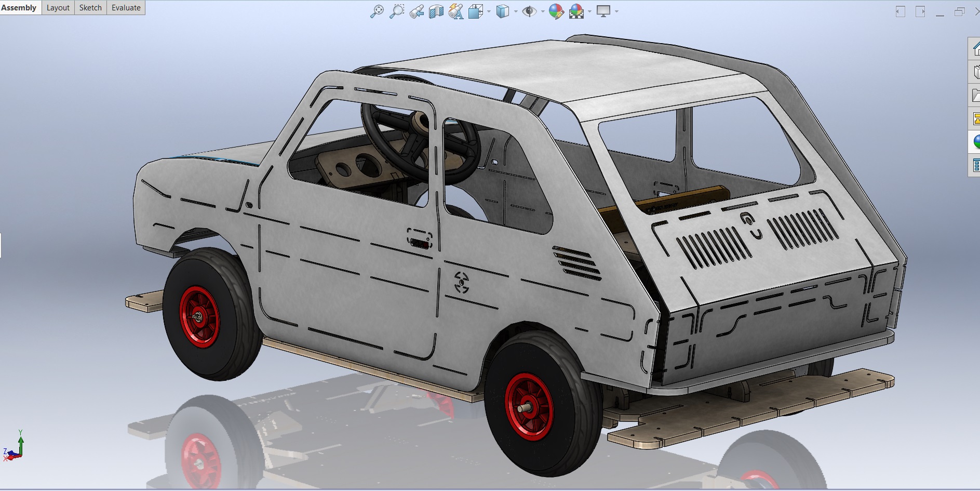Screen dimensions: 980x491
Task: Toggle the Section View tool
Action: click(436, 11)
